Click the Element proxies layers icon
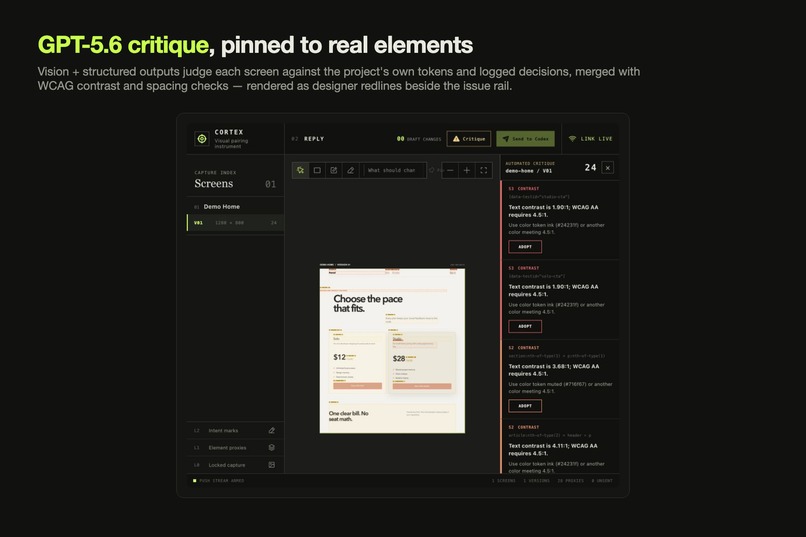The height and width of the screenshot is (537, 806). pos(271,448)
